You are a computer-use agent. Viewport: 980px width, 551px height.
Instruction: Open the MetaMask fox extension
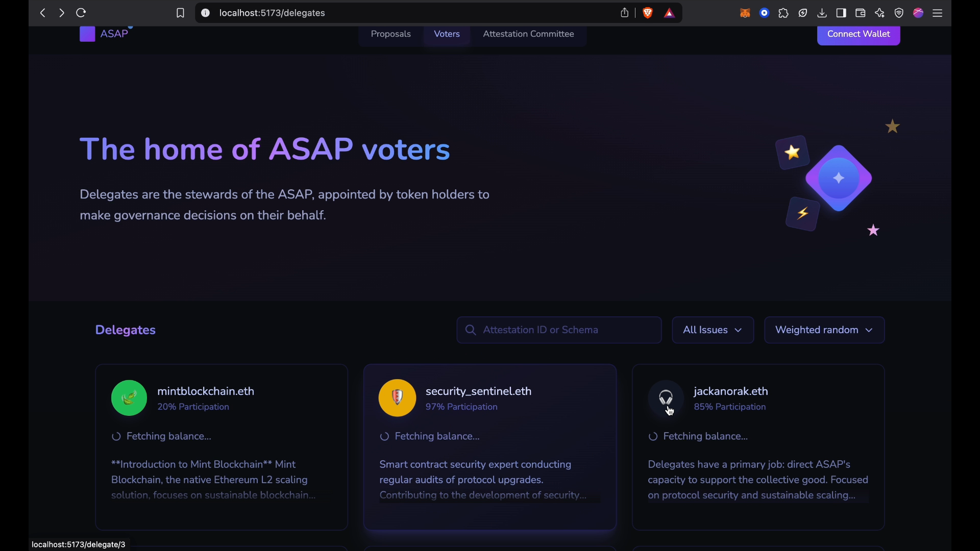[x=745, y=13]
